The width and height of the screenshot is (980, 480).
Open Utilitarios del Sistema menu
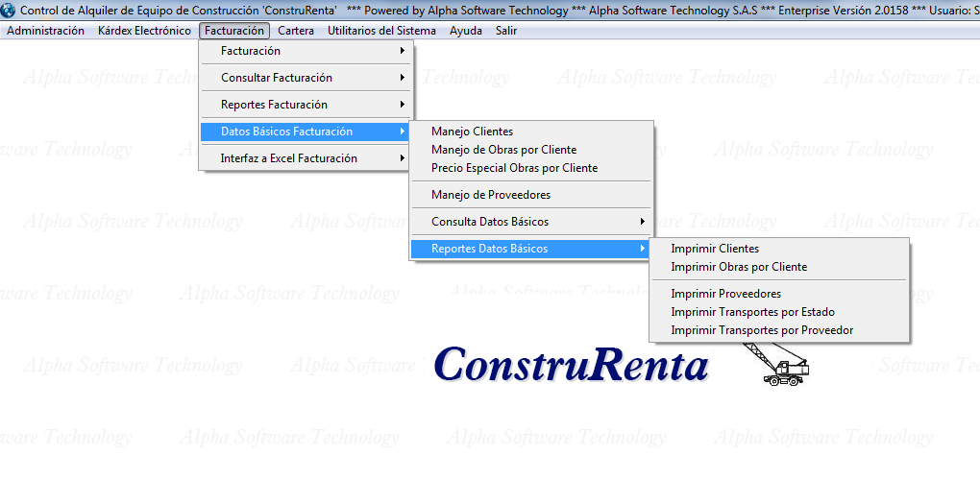click(x=381, y=31)
